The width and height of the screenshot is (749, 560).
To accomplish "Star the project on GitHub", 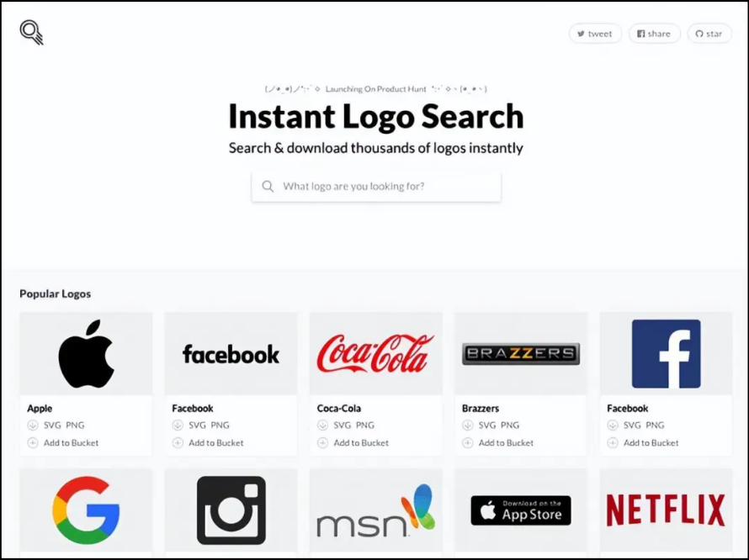I will pyautogui.click(x=709, y=34).
